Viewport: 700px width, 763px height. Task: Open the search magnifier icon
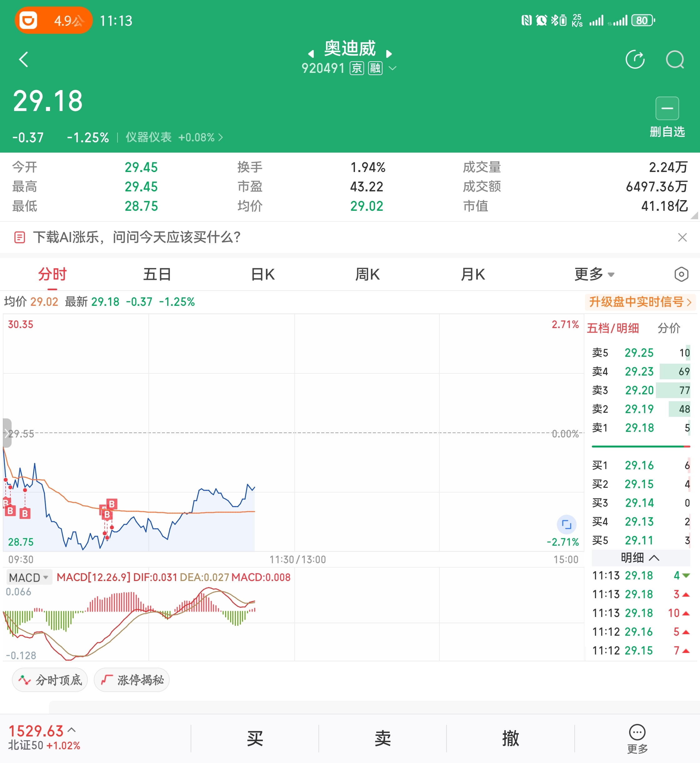click(x=675, y=59)
